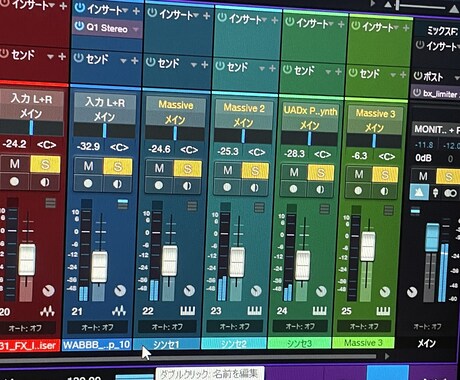The image size is (460, 380).
Task: Open instrument editor on channel 23 keyboard icon
Action: pyautogui.click(x=255, y=311)
